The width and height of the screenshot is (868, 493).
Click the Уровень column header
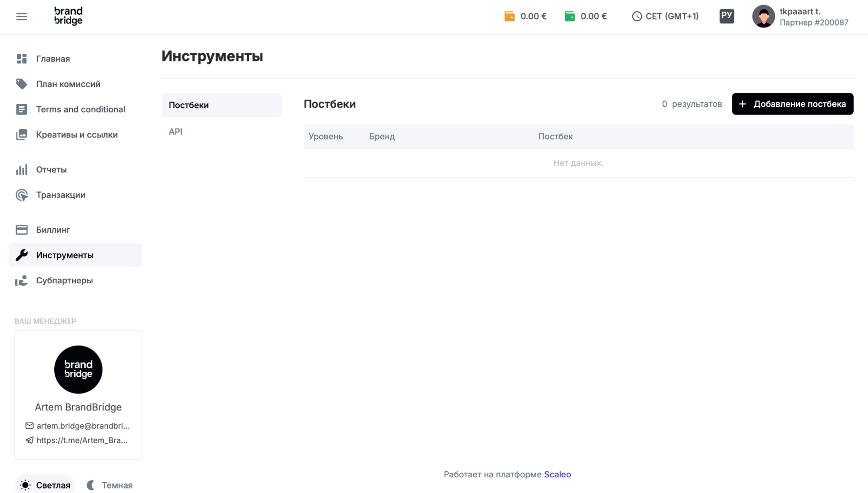click(326, 136)
